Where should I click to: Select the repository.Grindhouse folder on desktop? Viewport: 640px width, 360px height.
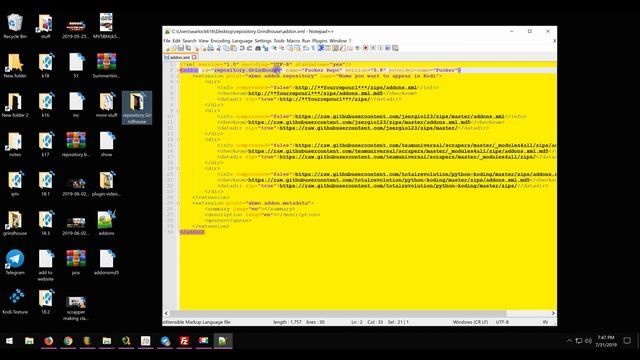(x=137, y=108)
